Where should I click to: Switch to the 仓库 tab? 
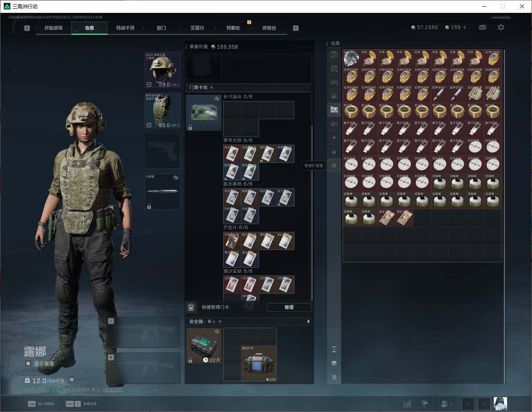tap(90, 28)
